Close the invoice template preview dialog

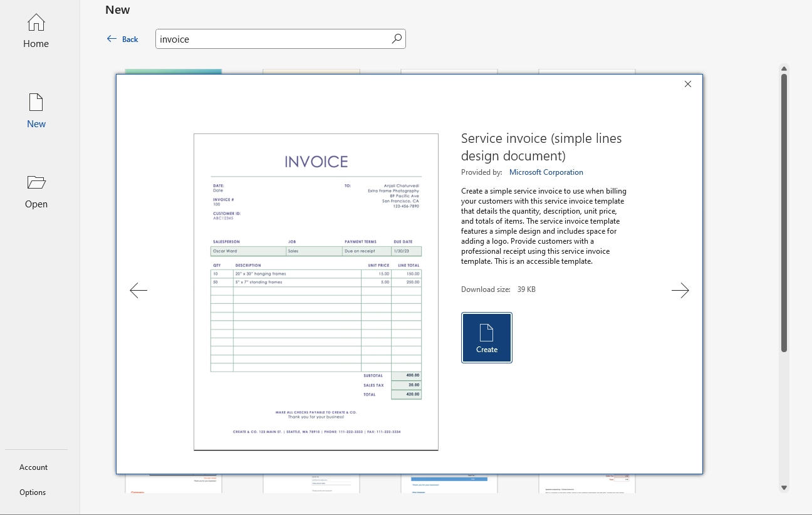688,84
